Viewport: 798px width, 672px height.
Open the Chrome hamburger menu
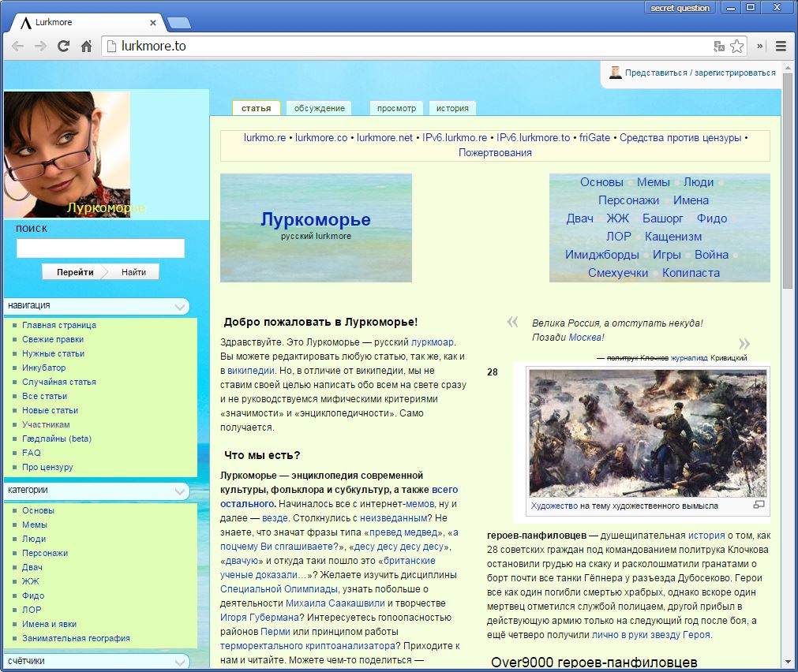pyautogui.click(x=782, y=46)
